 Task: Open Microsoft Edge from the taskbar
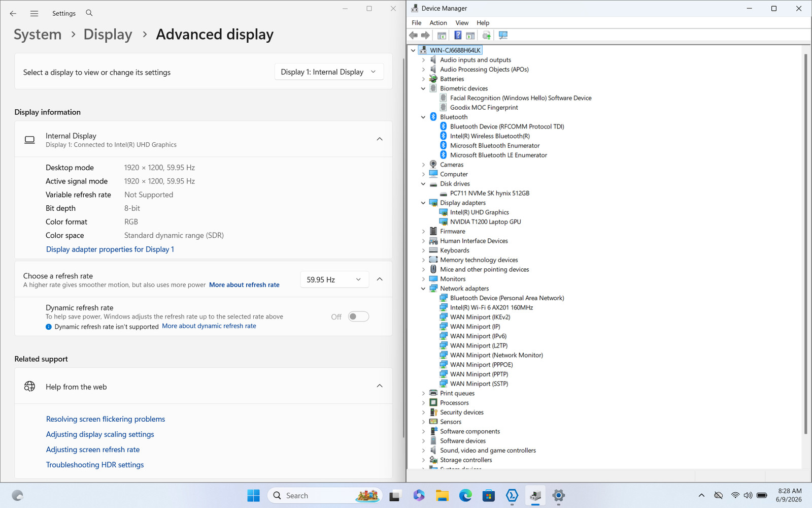tap(465, 495)
